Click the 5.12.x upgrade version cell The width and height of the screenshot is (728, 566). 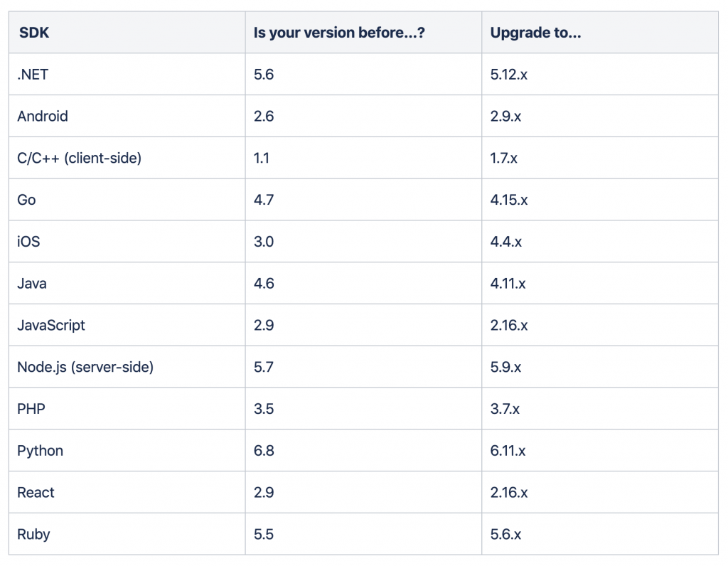(x=508, y=74)
